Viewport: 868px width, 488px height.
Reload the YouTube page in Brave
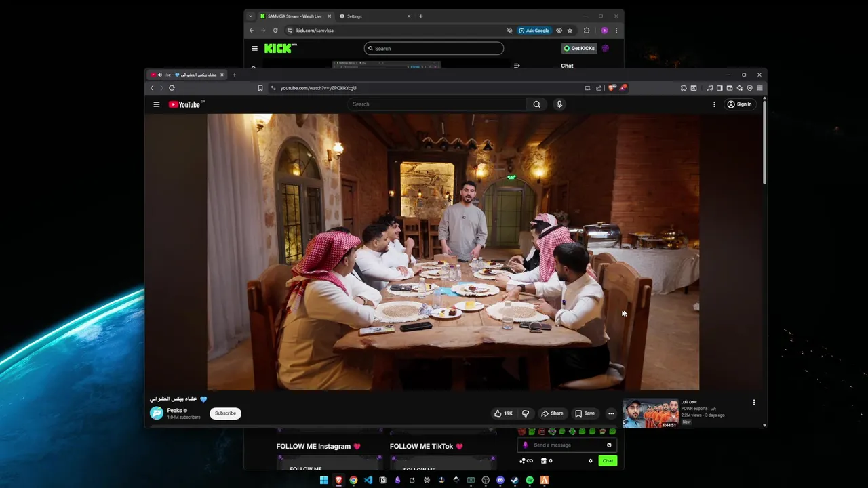coord(172,88)
